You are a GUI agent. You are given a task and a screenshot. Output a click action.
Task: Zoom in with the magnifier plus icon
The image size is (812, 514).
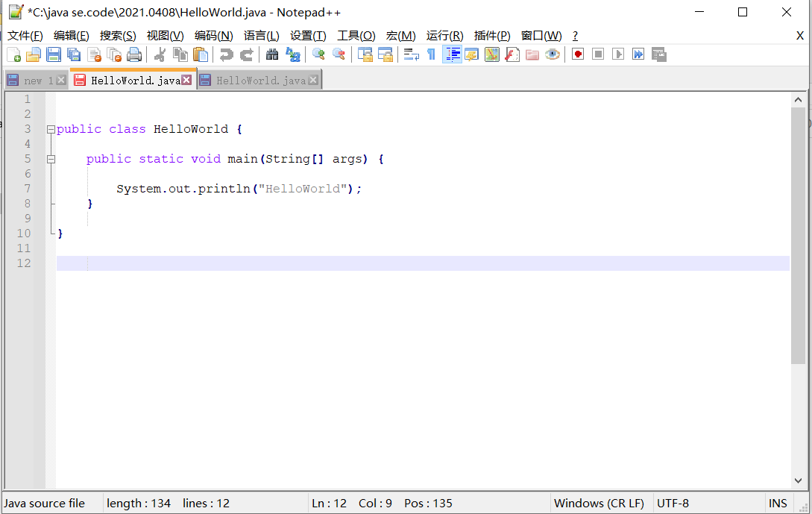pos(318,54)
